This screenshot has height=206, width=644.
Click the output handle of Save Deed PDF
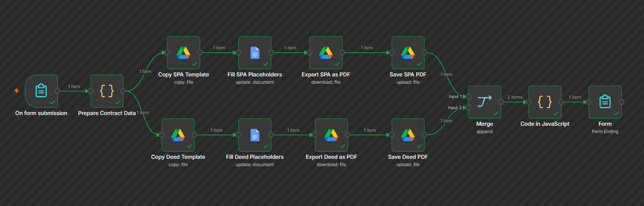[424, 135]
